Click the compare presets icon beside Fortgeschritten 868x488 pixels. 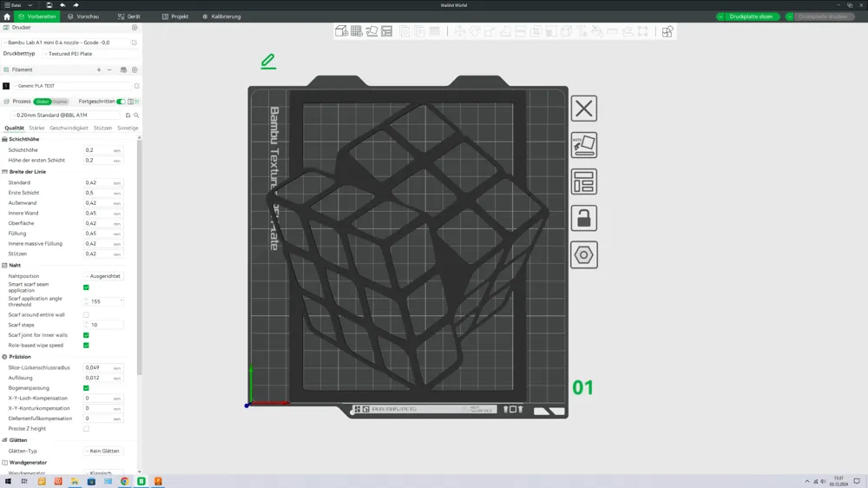click(x=131, y=102)
